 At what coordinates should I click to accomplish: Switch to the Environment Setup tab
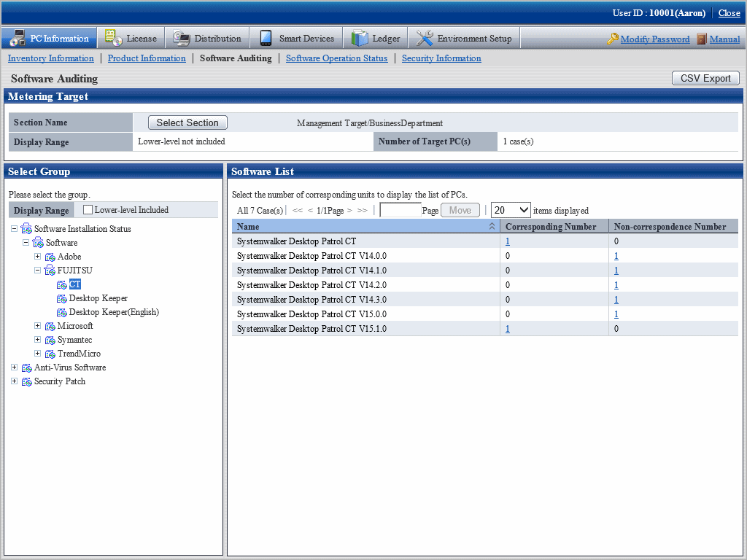tap(464, 38)
